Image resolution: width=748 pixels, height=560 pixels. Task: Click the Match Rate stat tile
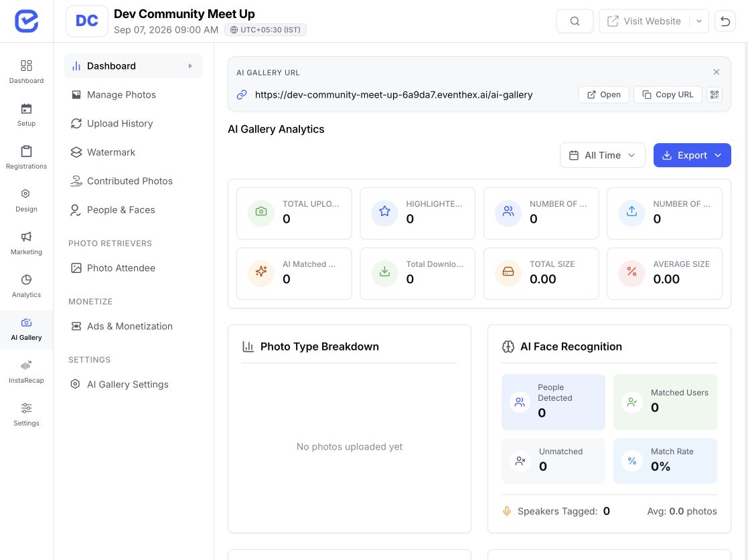pos(665,461)
